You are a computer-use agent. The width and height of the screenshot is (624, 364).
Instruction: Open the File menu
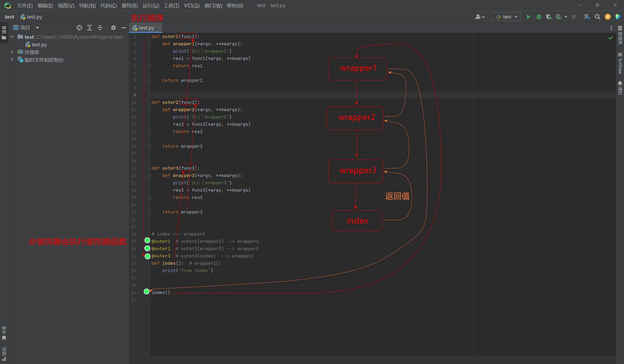coord(25,5)
